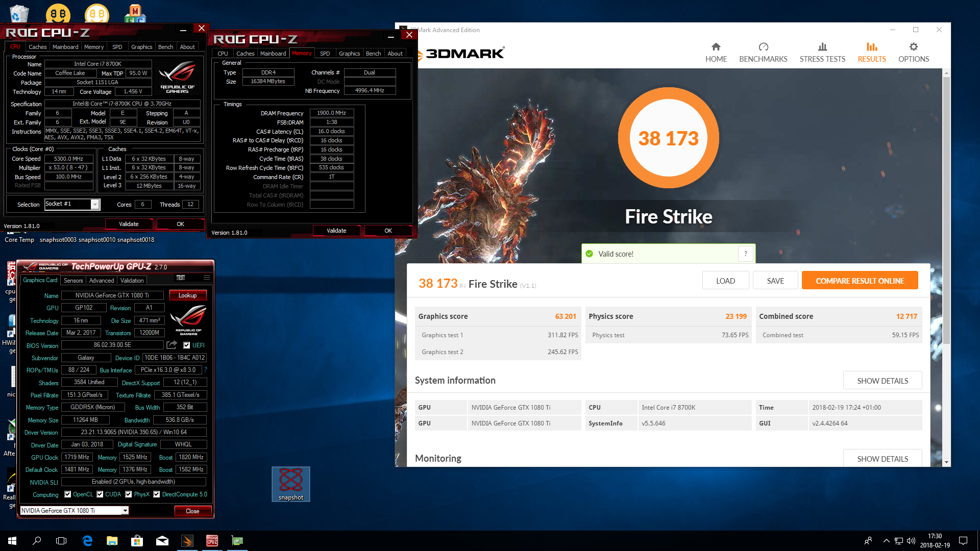Image resolution: width=980 pixels, height=551 pixels.
Task: Open Microsoft Store from taskbar
Action: (137, 541)
